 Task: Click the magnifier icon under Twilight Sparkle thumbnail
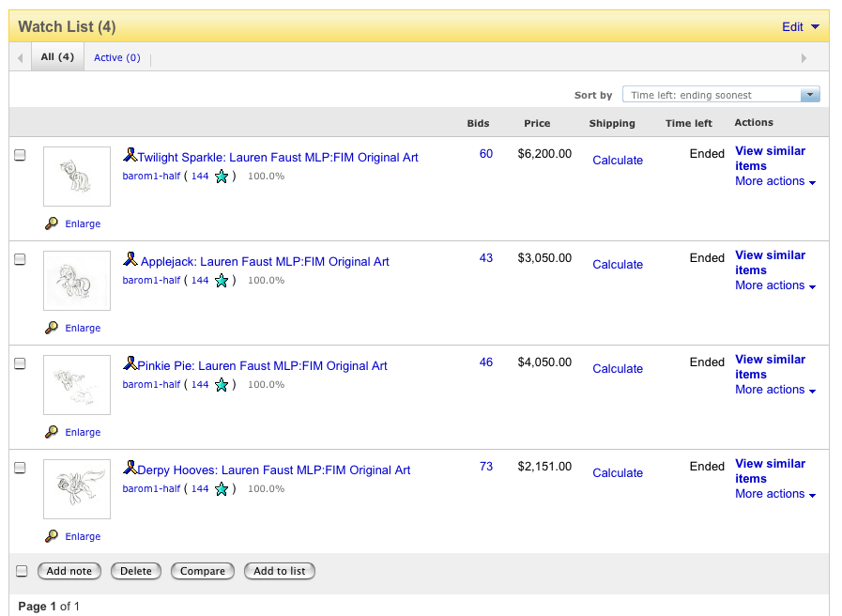(x=52, y=223)
